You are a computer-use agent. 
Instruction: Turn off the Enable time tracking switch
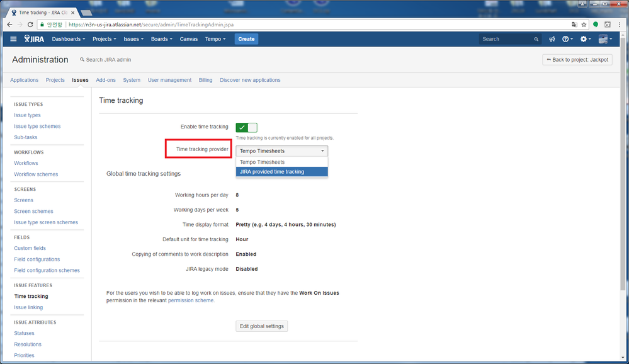pos(246,127)
